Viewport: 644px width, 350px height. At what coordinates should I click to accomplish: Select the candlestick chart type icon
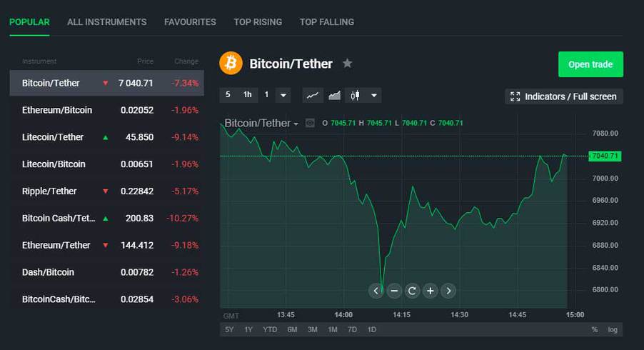tap(356, 96)
